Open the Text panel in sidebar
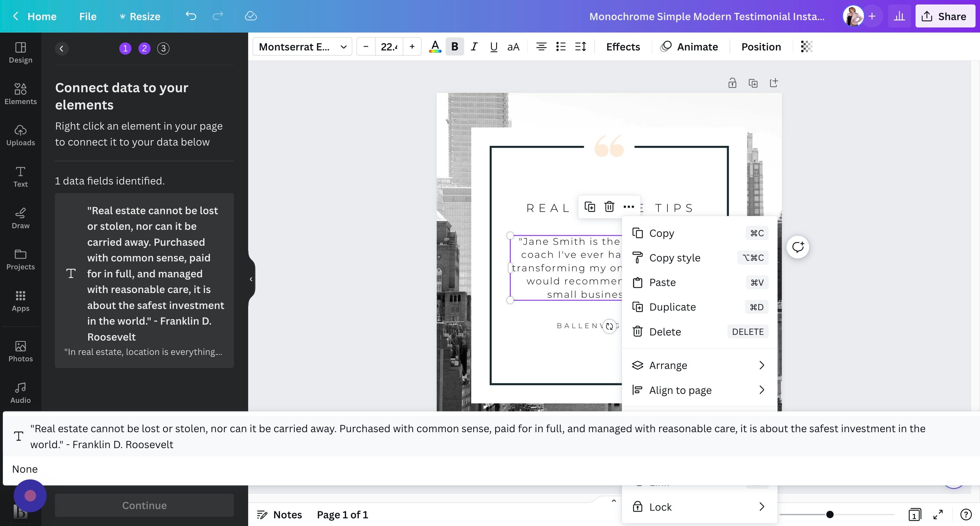 click(x=20, y=177)
